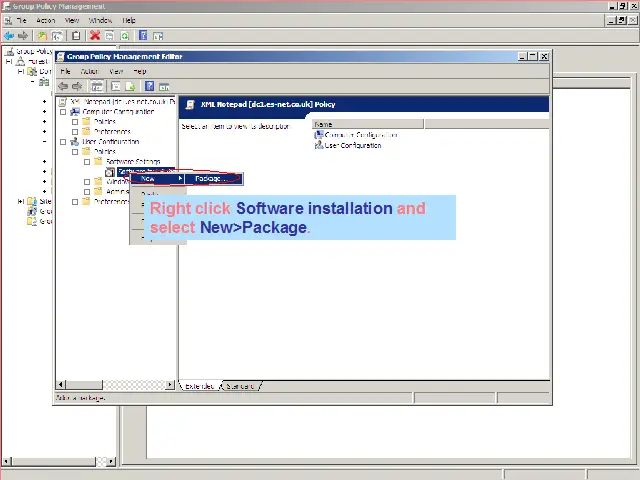Click the Software installation node icon
This screenshot has height=480, width=640.
111,171
